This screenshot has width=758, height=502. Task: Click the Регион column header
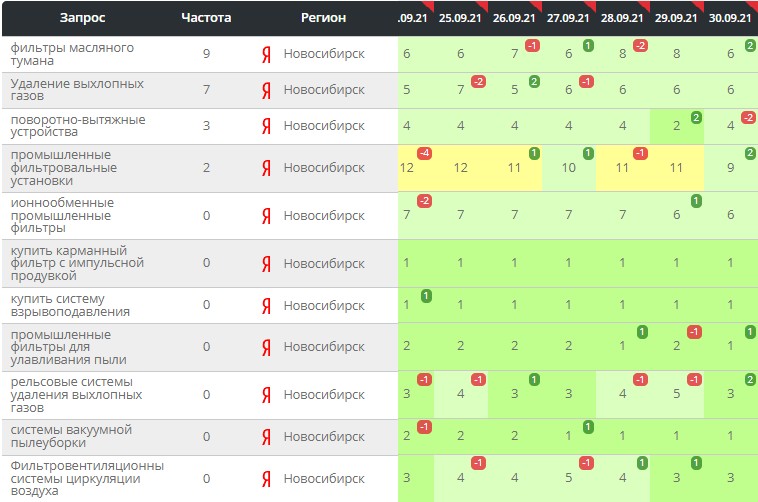pyautogui.click(x=323, y=18)
